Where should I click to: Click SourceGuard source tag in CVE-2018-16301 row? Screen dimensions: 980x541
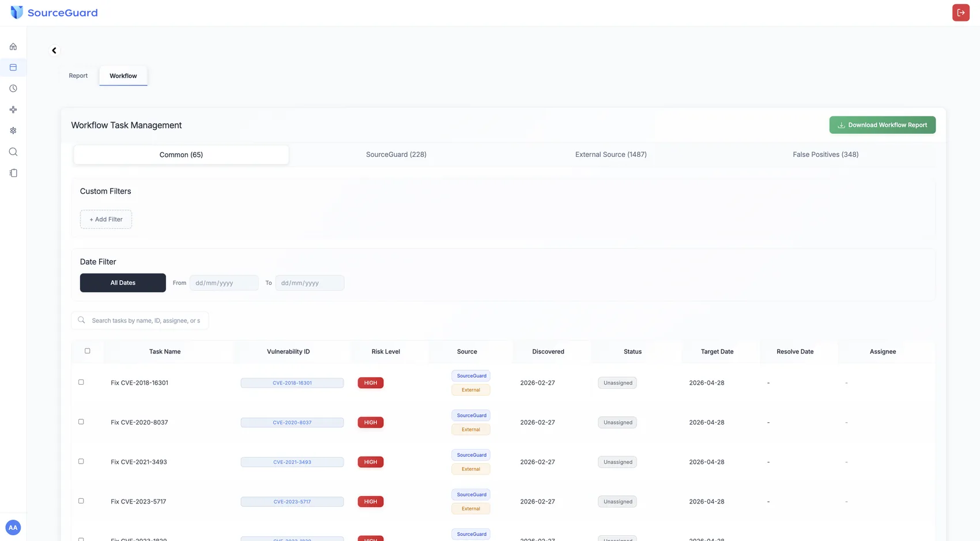[x=471, y=376]
